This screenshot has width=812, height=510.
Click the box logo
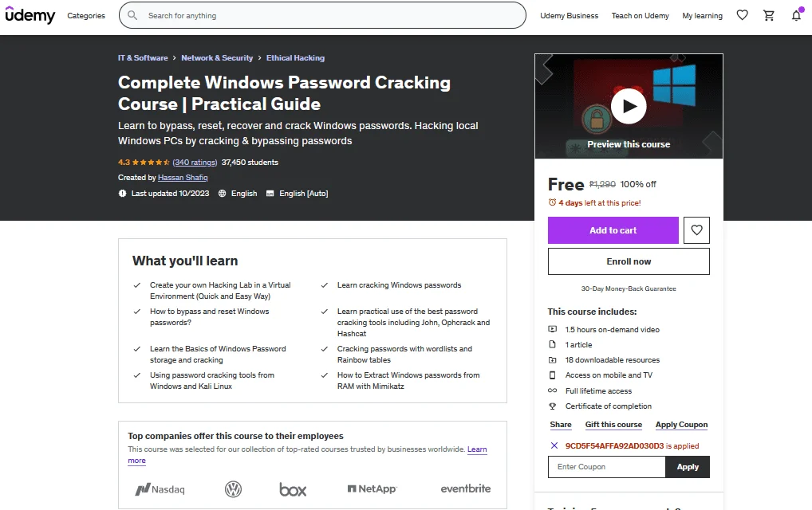(x=293, y=489)
